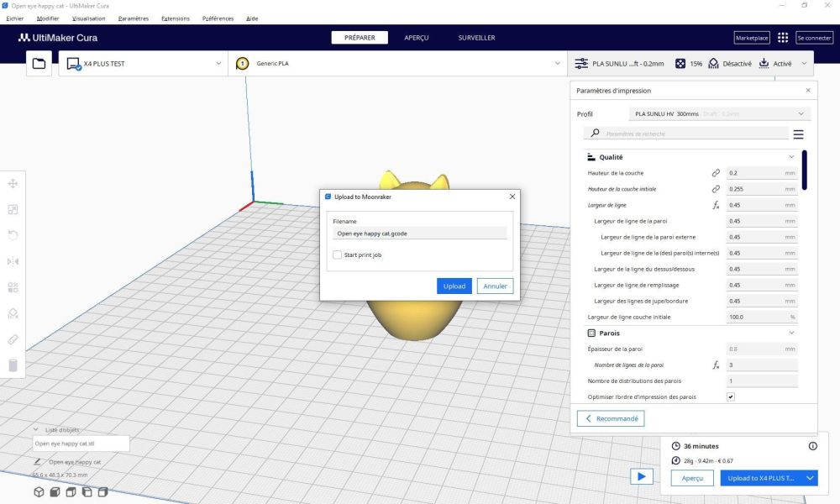Select the PRÉPARER tab
Image resolution: width=840 pixels, height=504 pixels.
pos(360,38)
